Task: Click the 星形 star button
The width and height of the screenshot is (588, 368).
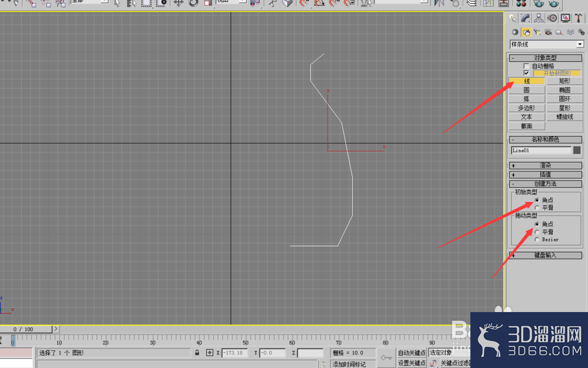Action: click(x=564, y=108)
